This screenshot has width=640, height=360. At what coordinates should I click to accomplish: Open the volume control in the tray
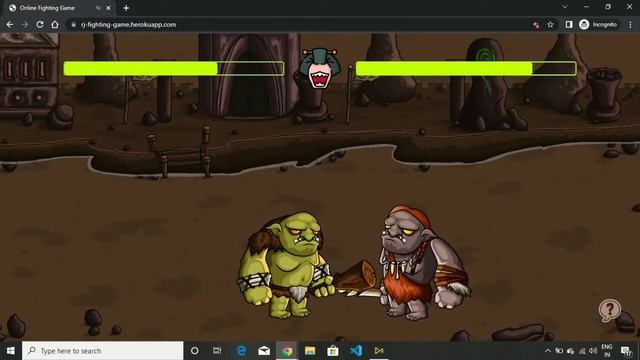593,351
